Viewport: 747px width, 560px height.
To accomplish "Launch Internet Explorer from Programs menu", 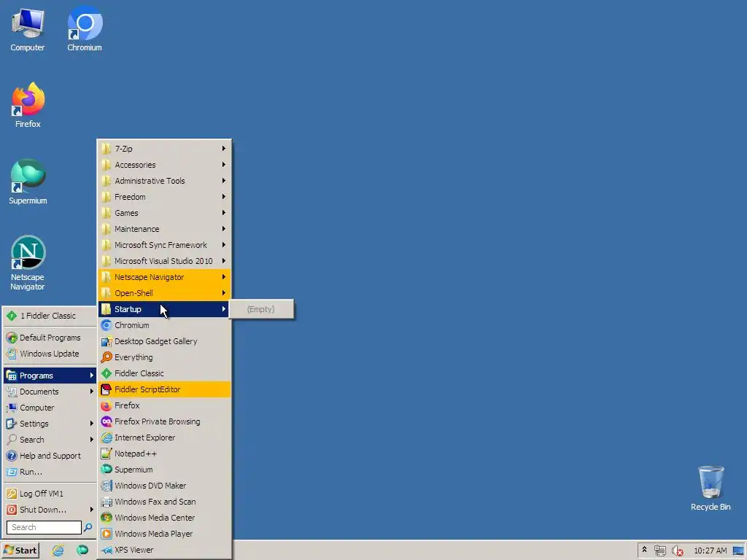I will pos(164,437).
